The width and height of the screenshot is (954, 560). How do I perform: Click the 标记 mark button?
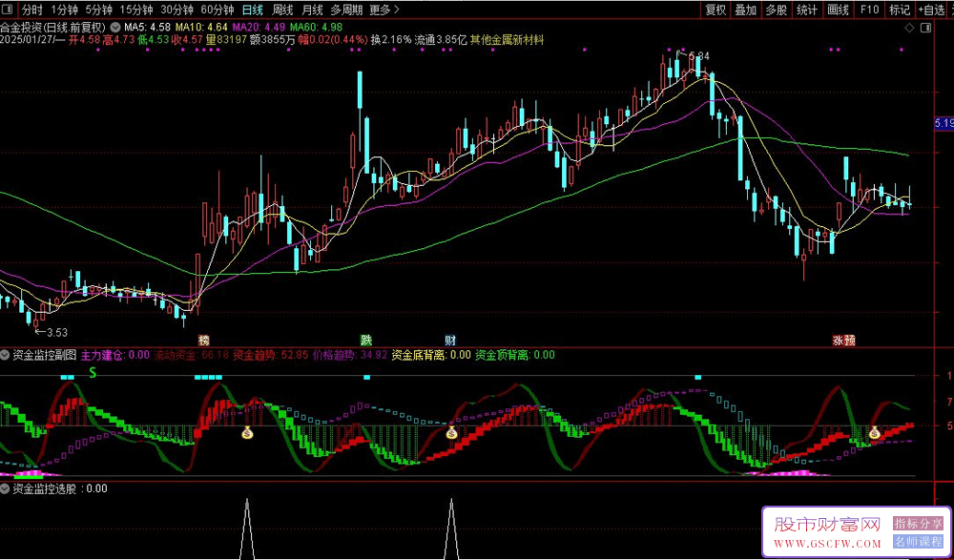pos(900,10)
